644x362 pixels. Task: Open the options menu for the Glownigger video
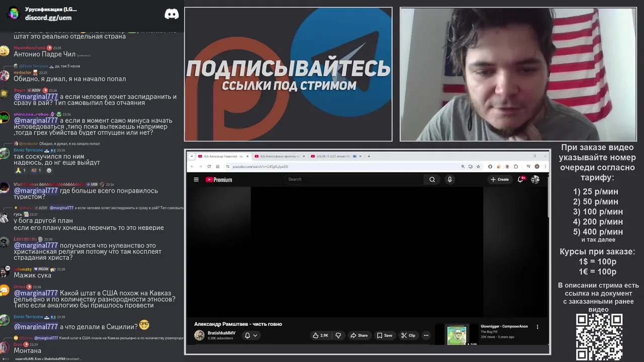[x=537, y=327]
